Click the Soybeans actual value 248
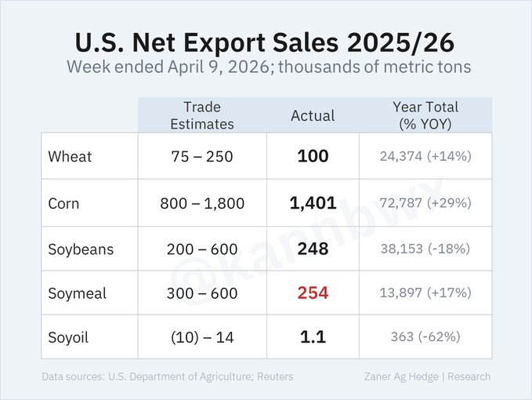Image resolution: width=532 pixels, height=400 pixels. click(x=313, y=249)
